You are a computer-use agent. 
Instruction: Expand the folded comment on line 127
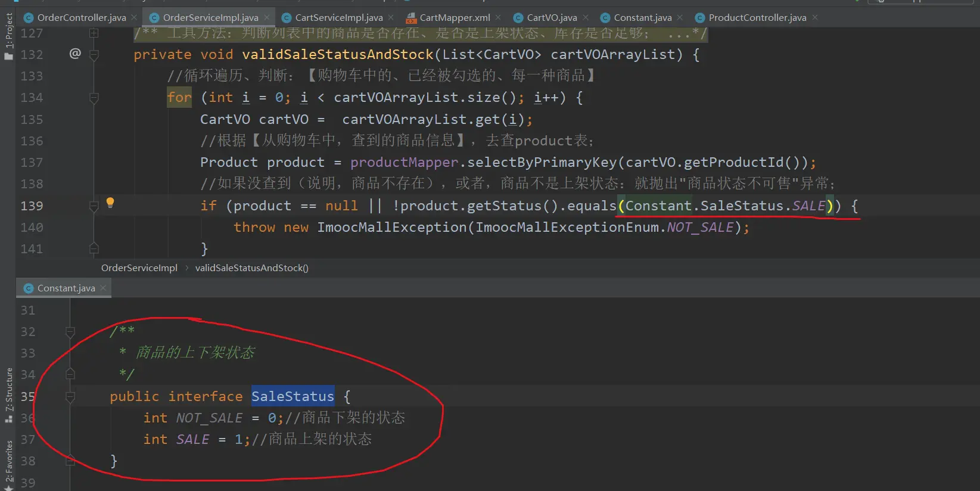point(94,33)
